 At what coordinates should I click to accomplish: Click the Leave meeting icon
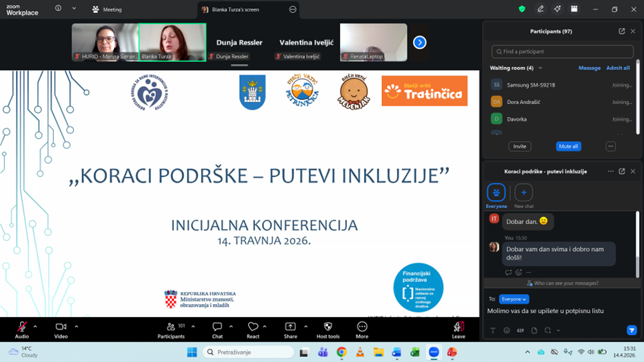pos(459,327)
